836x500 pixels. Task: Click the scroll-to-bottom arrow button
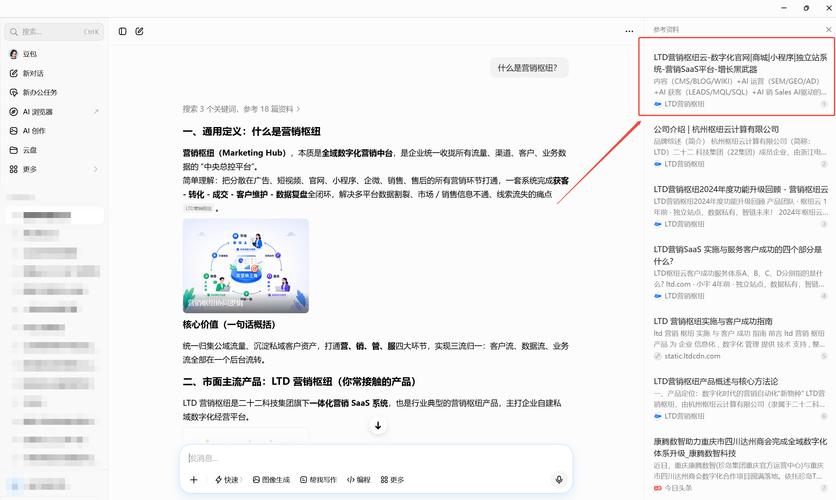(x=378, y=425)
